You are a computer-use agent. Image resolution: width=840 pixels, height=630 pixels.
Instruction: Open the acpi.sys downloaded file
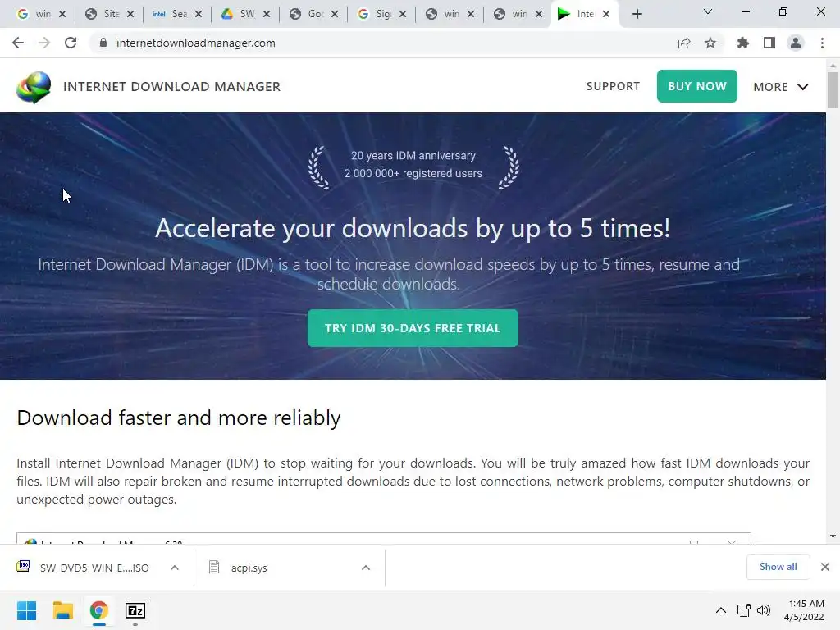249,568
